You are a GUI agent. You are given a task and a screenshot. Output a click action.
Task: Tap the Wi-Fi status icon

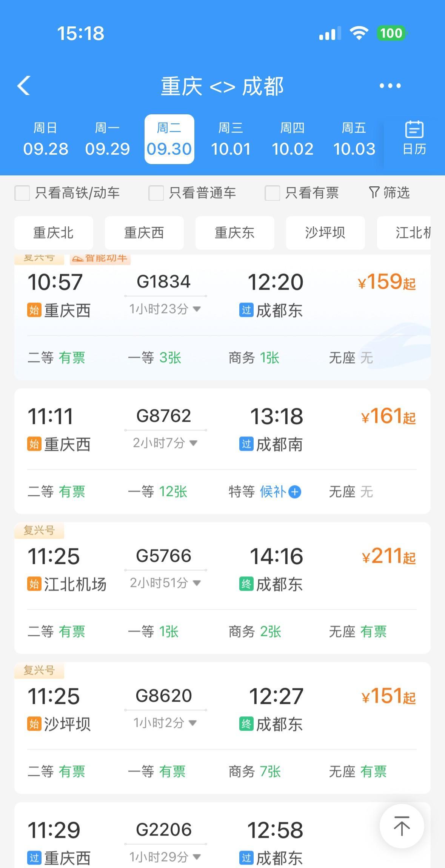pos(359,33)
